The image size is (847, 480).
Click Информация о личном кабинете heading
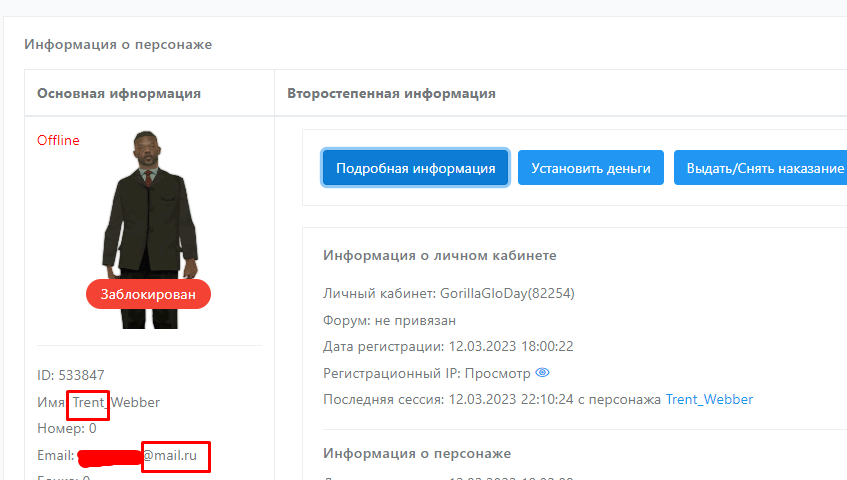440,255
